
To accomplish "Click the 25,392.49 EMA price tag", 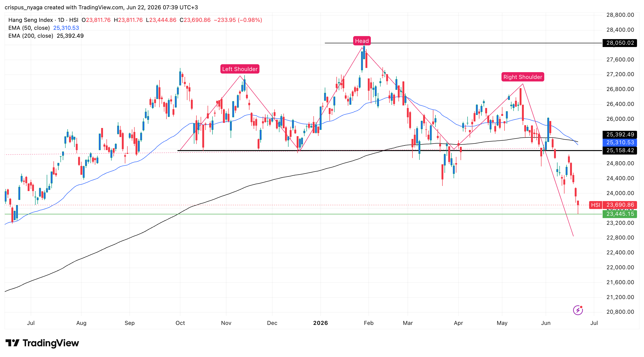I will (620, 135).
